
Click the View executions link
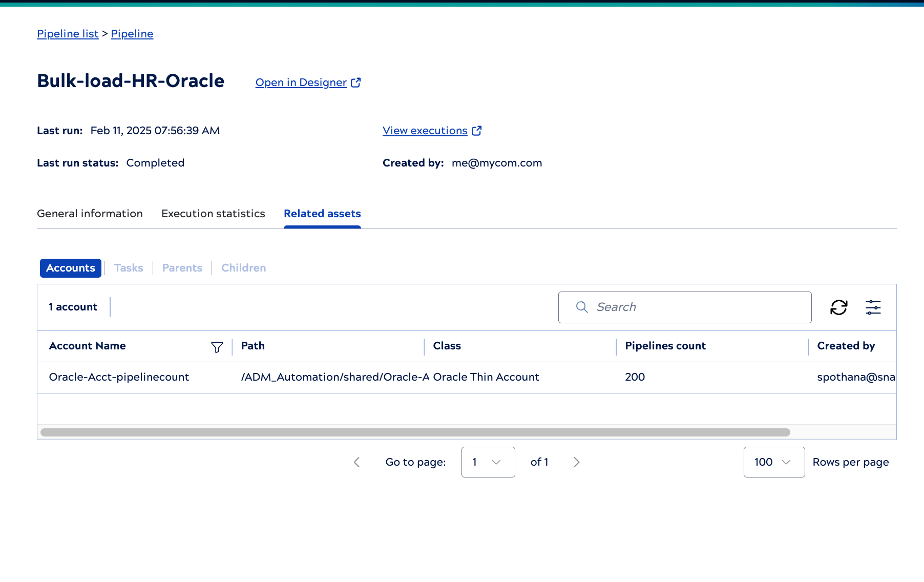pyautogui.click(x=424, y=131)
